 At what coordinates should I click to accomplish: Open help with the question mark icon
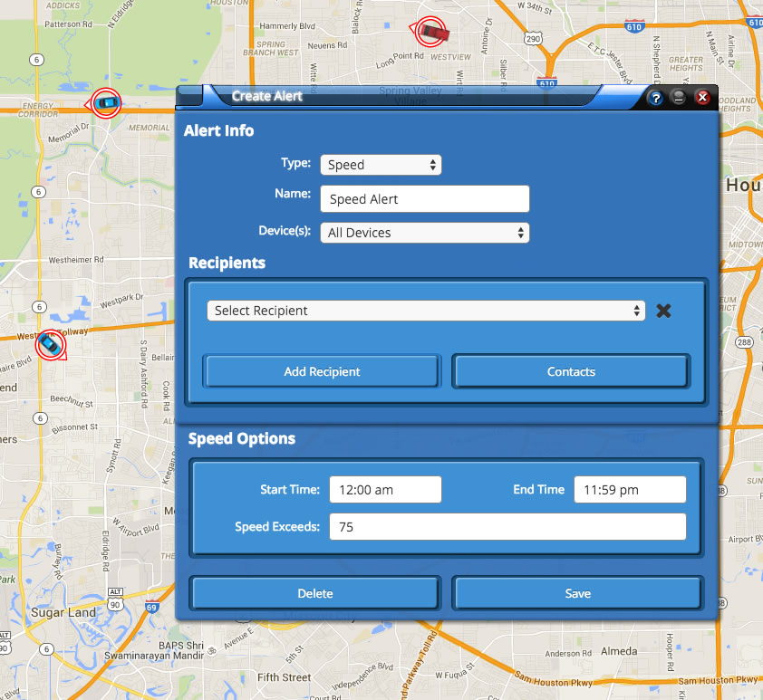[x=656, y=98]
